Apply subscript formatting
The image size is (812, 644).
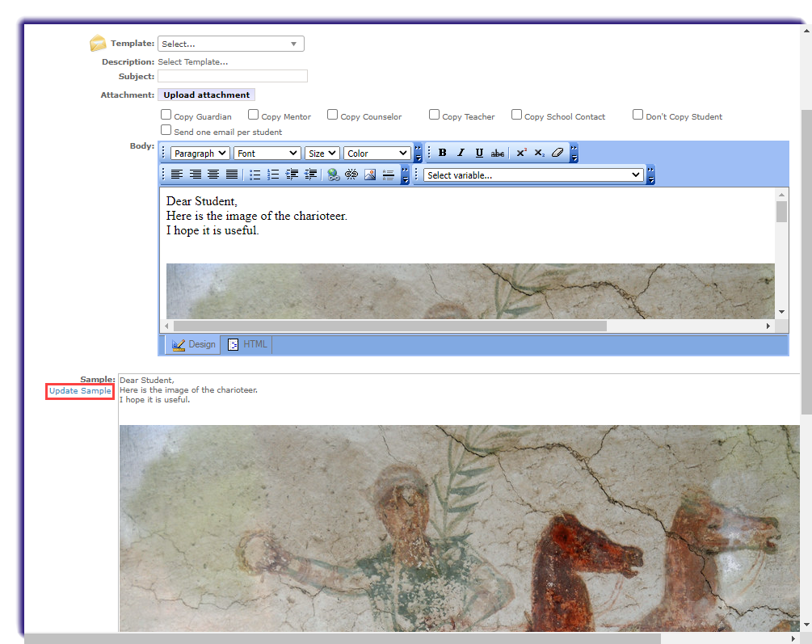[539, 152]
